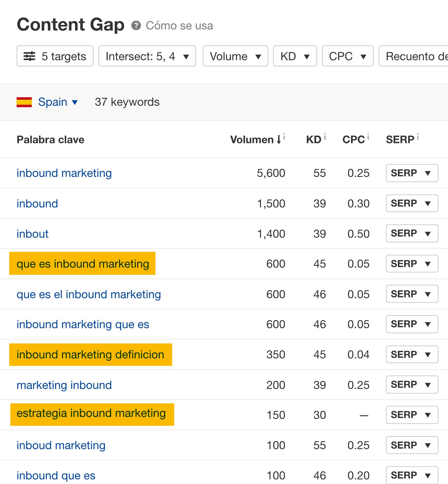
Task: Open the 'inbound marketing definicion' keyword
Action: tap(90, 354)
